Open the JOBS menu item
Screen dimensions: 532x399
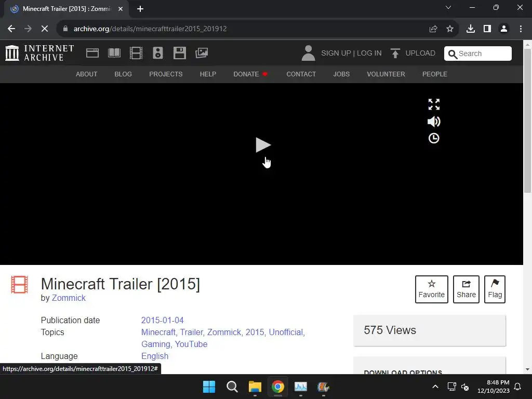(341, 74)
